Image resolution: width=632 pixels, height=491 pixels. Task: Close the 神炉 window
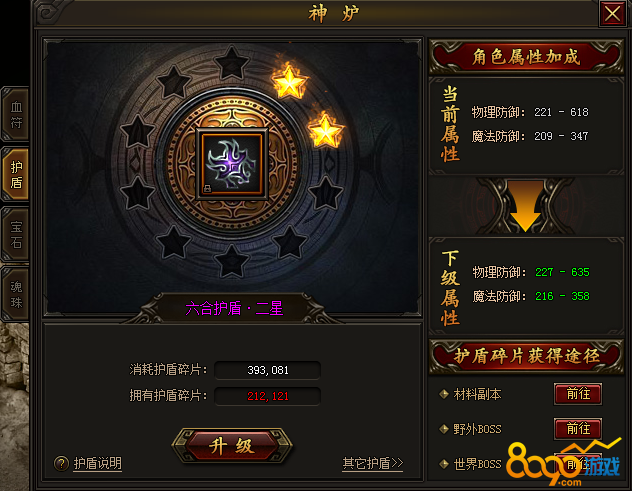(x=612, y=14)
